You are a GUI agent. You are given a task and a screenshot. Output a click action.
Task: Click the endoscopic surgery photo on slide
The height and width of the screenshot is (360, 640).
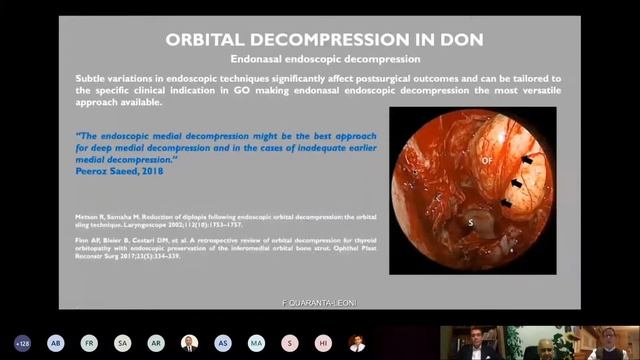pyautogui.click(x=473, y=191)
